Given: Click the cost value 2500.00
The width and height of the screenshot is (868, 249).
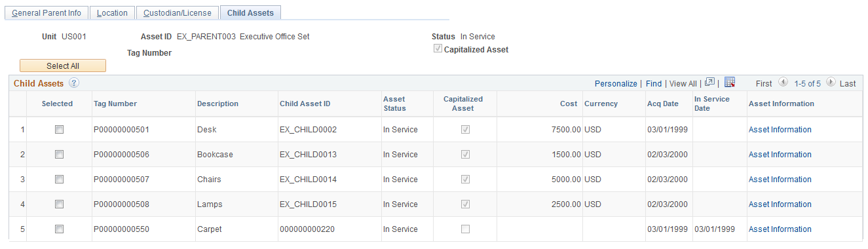Looking at the screenshot, I should (x=566, y=204).
